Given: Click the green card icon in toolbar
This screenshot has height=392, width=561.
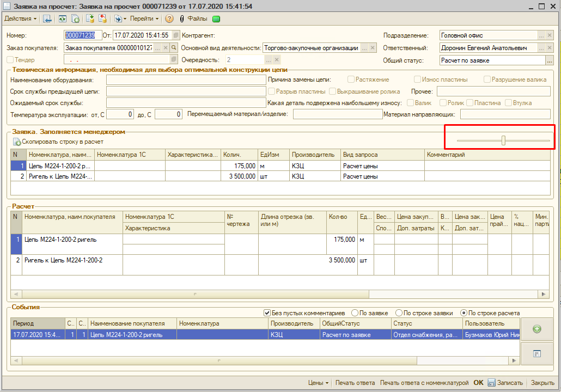Looking at the screenshot, I should (216, 19).
